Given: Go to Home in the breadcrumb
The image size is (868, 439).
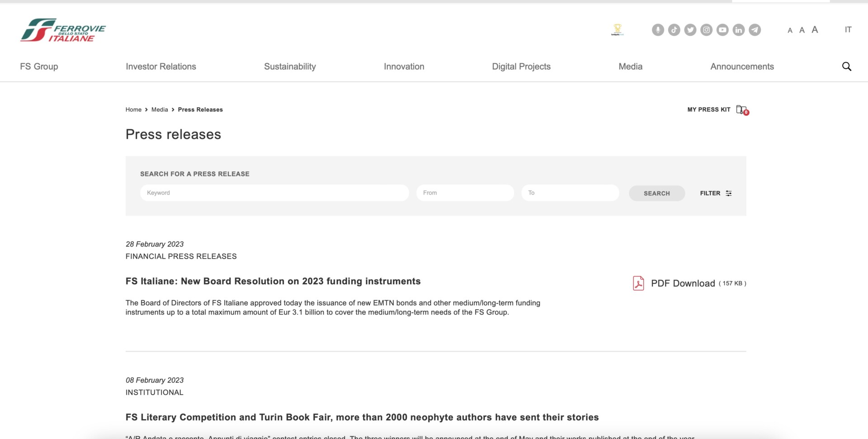Looking at the screenshot, I should (133, 110).
